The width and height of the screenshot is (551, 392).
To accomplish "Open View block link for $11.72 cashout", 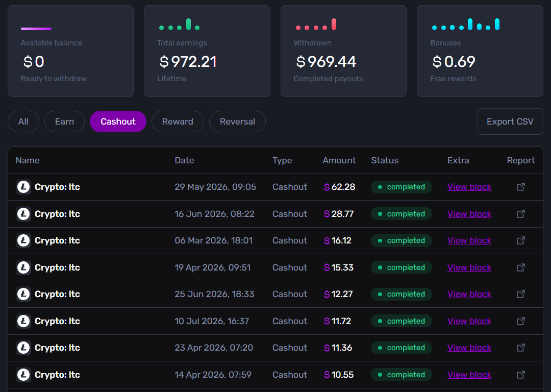I will pyautogui.click(x=469, y=321).
